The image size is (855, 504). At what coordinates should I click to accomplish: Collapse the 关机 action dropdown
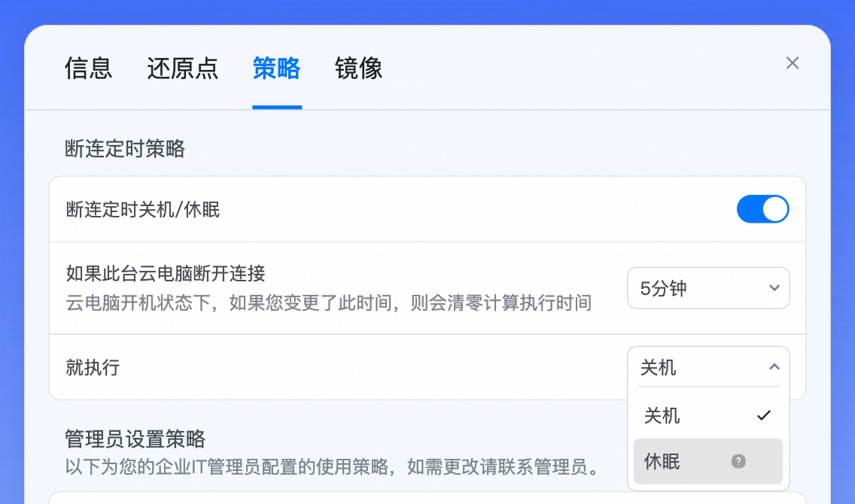point(708,367)
